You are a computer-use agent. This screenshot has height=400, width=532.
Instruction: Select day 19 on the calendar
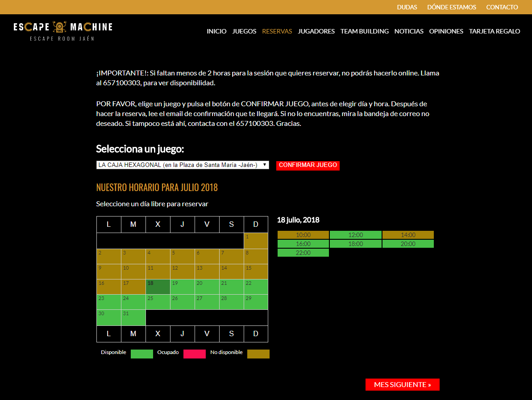(x=182, y=287)
